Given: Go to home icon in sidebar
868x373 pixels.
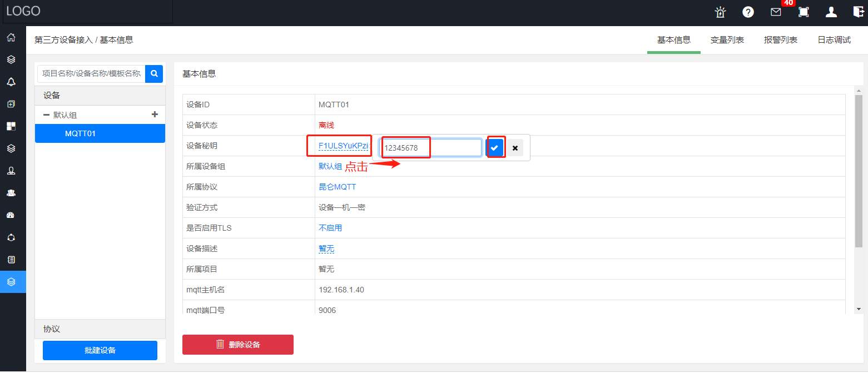Looking at the screenshot, I should [11, 38].
